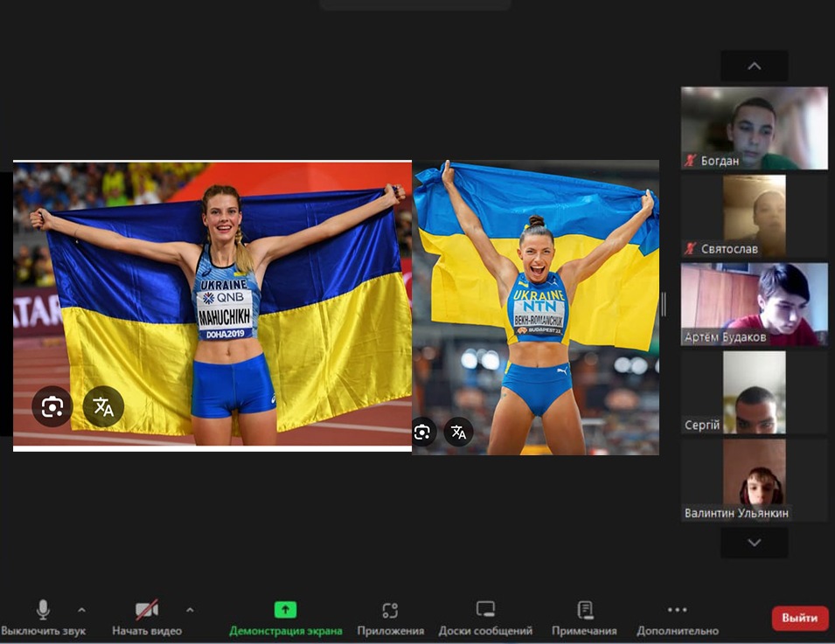Open Дополнительно more options
Image resolution: width=835 pixels, height=644 pixels.
point(677,610)
